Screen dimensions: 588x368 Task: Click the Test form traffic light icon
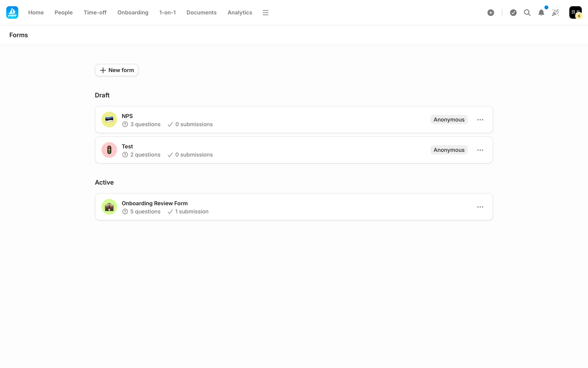109,150
